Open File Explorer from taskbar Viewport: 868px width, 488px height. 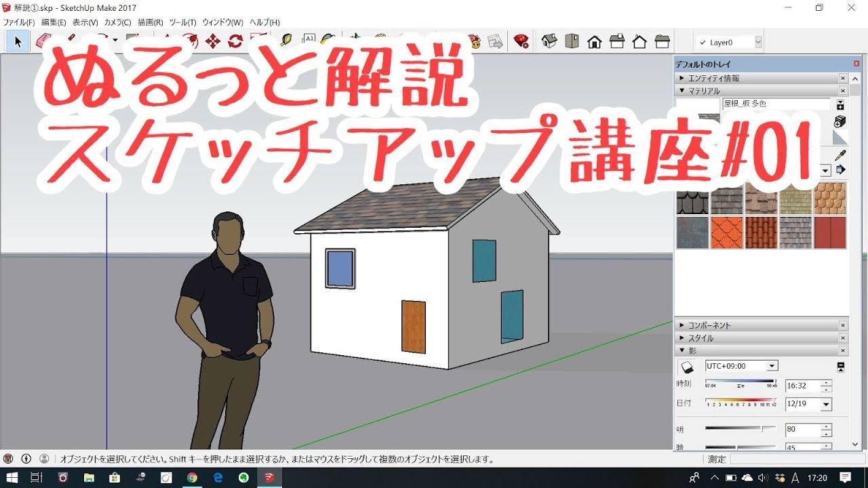pos(89,478)
